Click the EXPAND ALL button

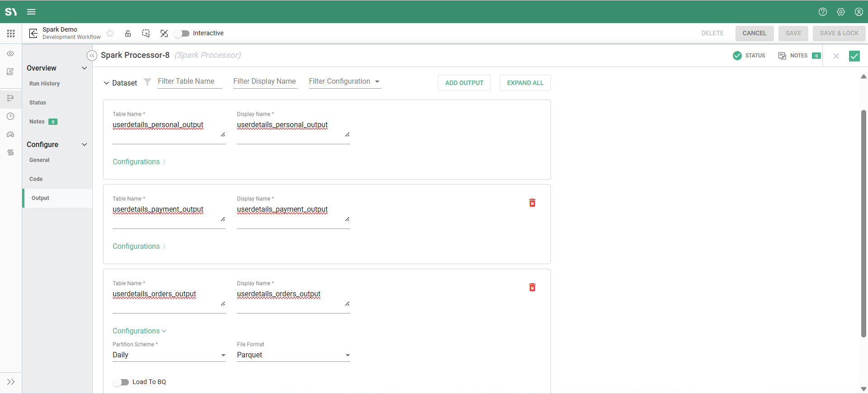point(525,83)
